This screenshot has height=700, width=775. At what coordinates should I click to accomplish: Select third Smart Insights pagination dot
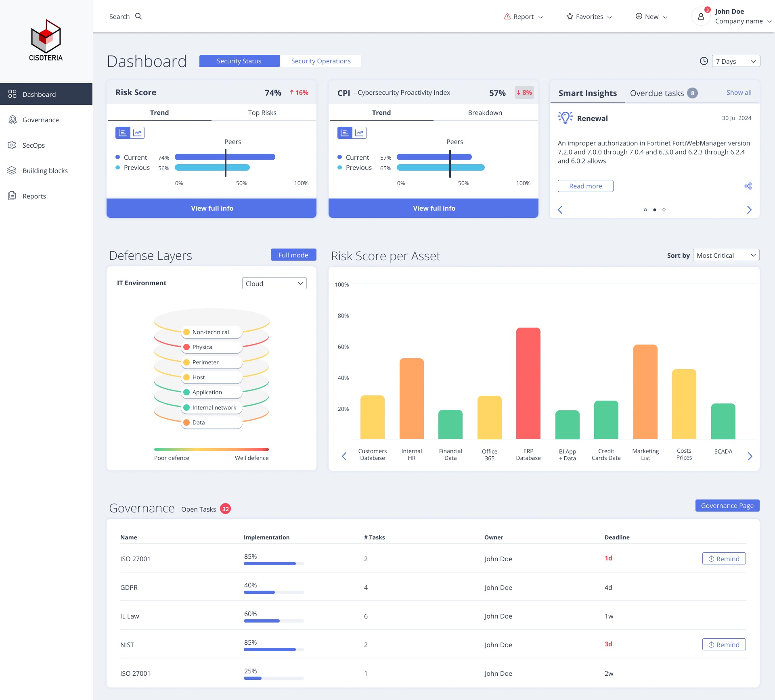[664, 210]
